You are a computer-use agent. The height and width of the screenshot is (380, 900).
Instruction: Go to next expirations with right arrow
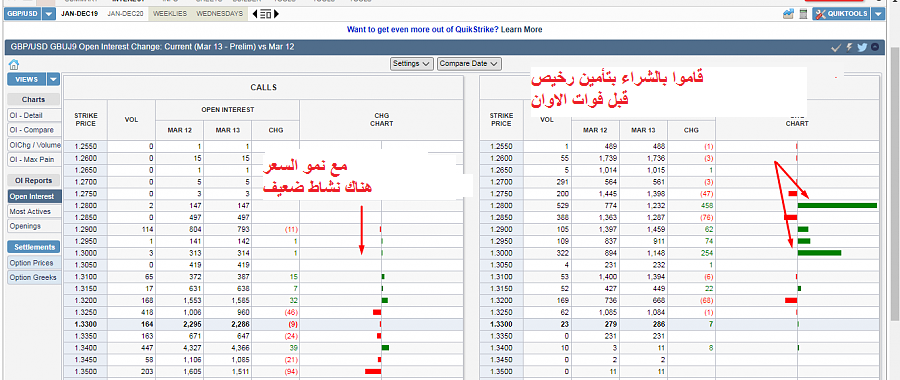[x=277, y=14]
